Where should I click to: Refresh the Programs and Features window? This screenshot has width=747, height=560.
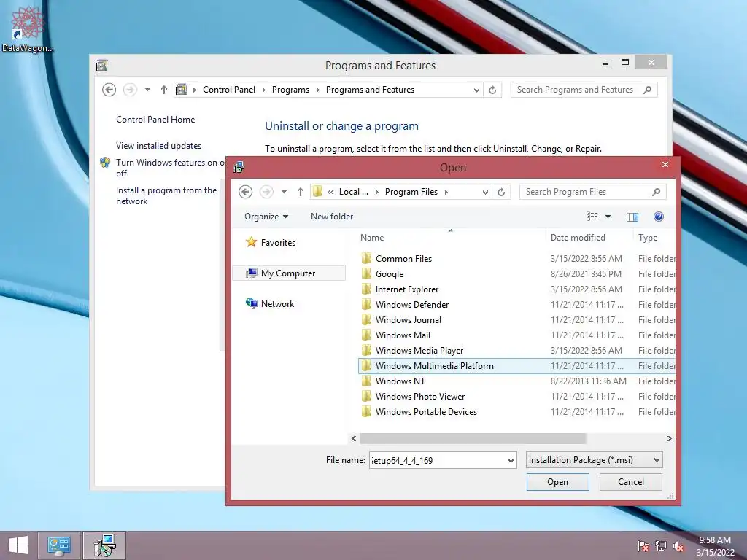pyautogui.click(x=492, y=90)
